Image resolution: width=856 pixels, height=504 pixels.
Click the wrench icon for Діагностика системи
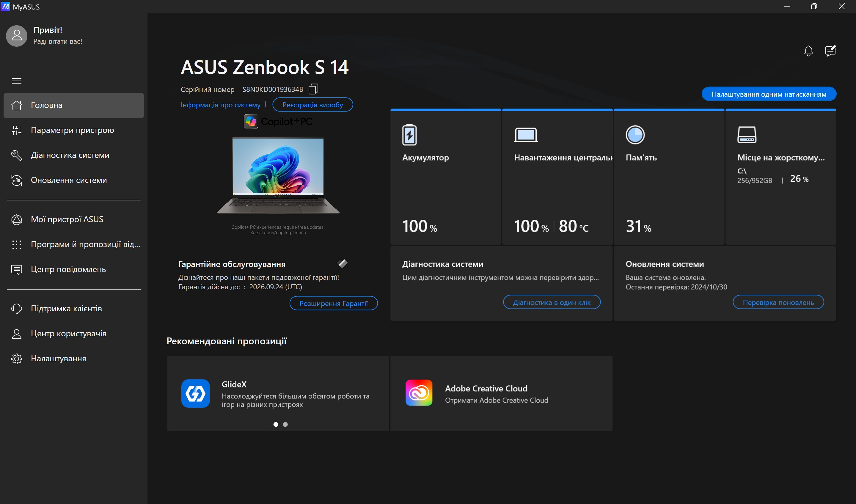tap(17, 155)
